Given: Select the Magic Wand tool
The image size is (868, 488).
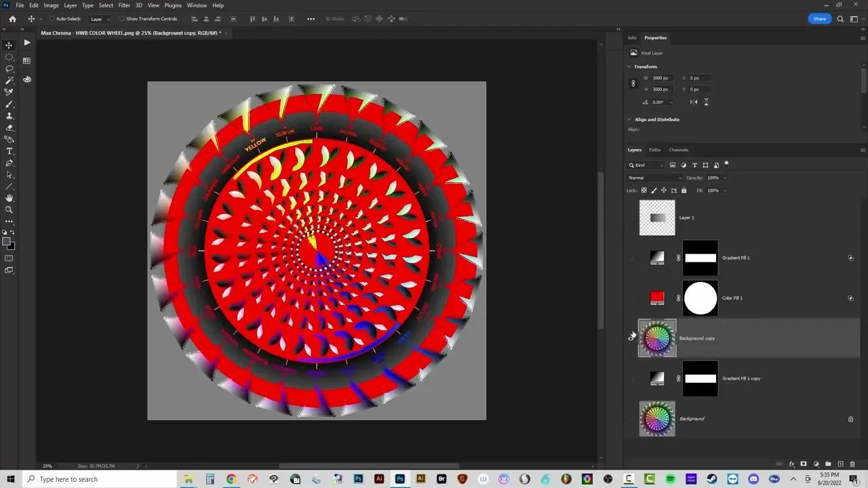Looking at the screenshot, I should [x=9, y=80].
